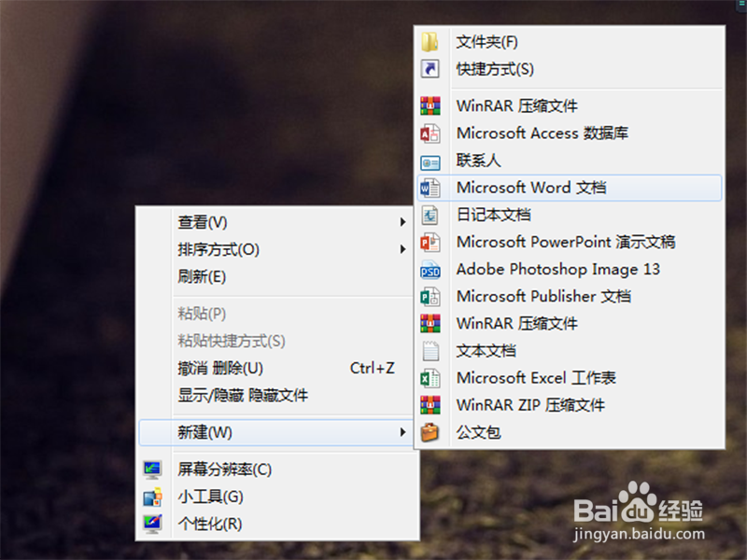Click the gadgets icon for 小工具(G)
The width and height of the screenshot is (747, 560).
[x=152, y=497]
